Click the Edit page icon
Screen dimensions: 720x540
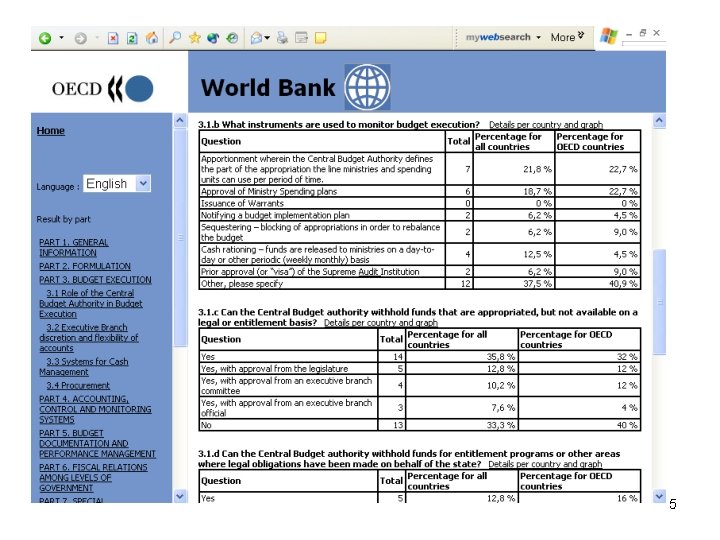tap(301, 38)
